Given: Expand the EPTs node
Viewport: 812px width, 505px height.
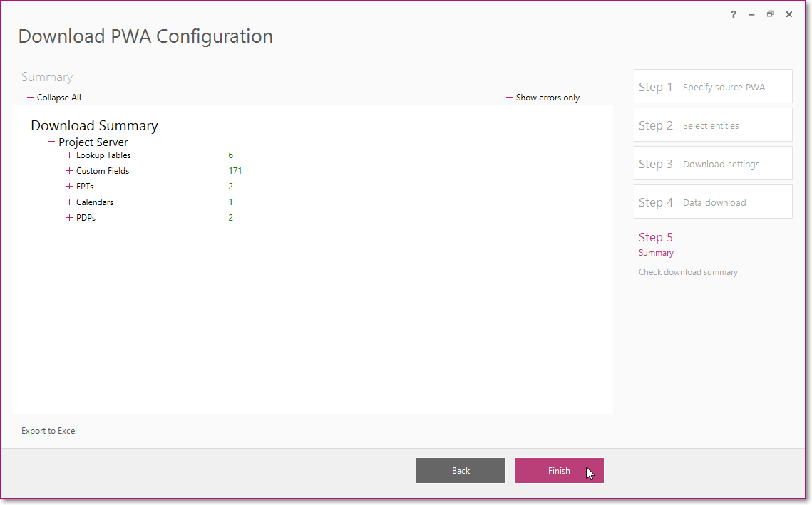Looking at the screenshot, I should click(69, 187).
